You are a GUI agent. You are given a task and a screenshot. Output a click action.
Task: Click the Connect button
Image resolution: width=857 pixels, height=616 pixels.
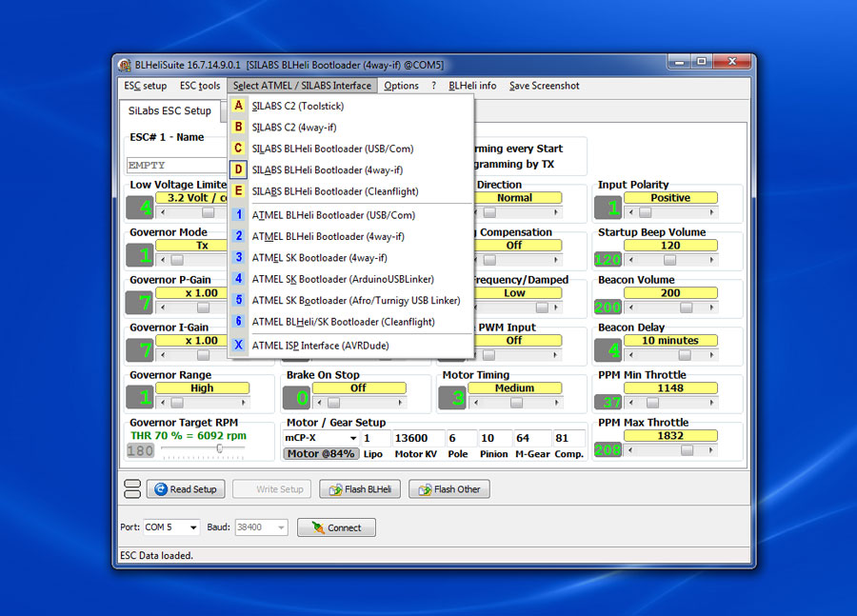point(336,527)
